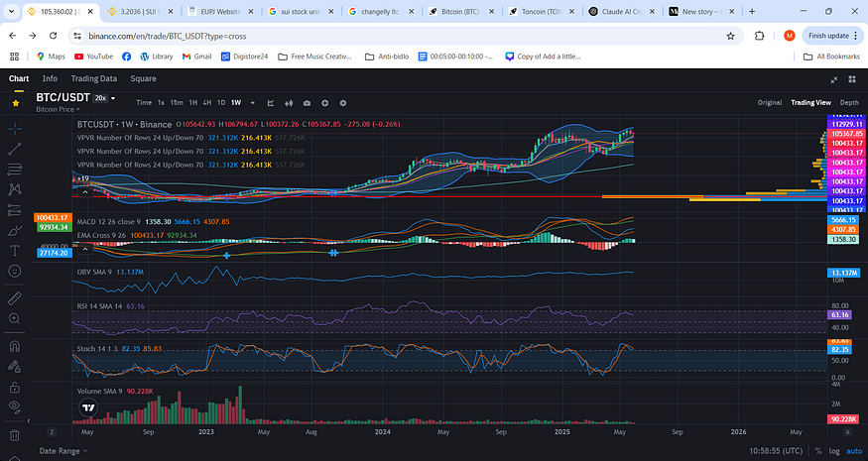Open the technical indicators menu icon
The width and height of the screenshot is (868, 461).
[x=271, y=103]
